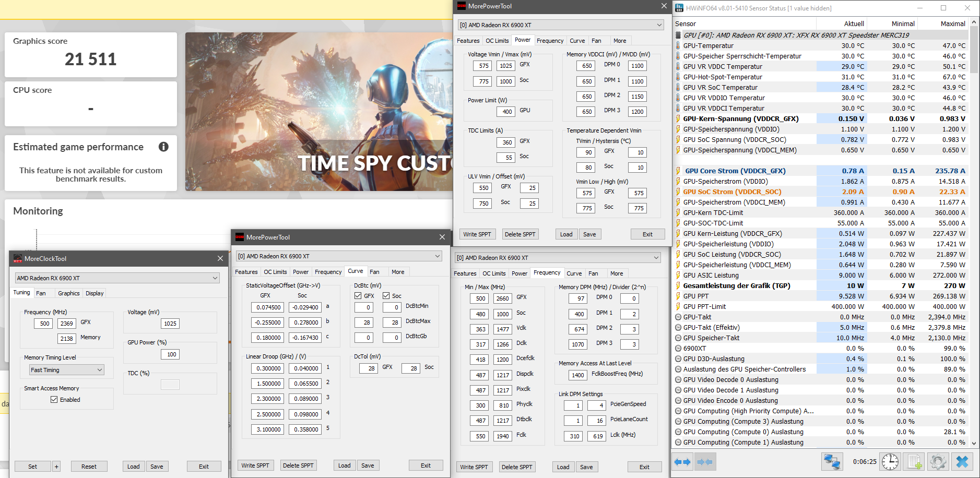
Task: Click the HWiNFO collapse-columns arrows icon
Action: pyautogui.click(x=705, y=462)
